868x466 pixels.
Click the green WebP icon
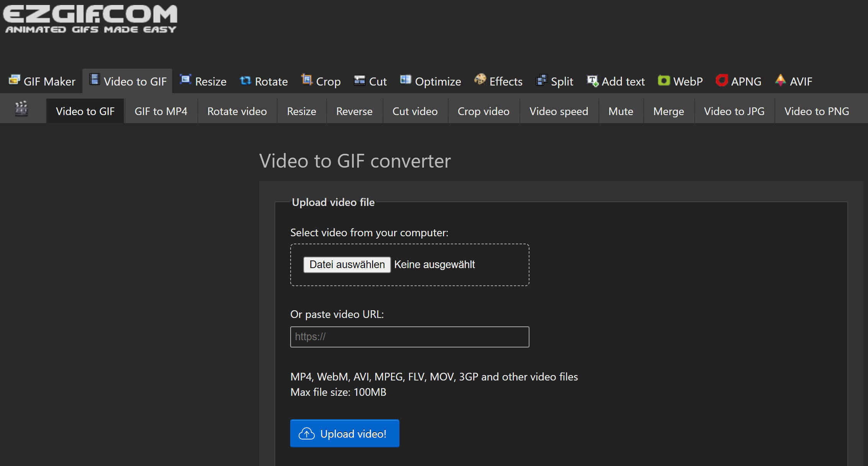[x=664, y=81]
